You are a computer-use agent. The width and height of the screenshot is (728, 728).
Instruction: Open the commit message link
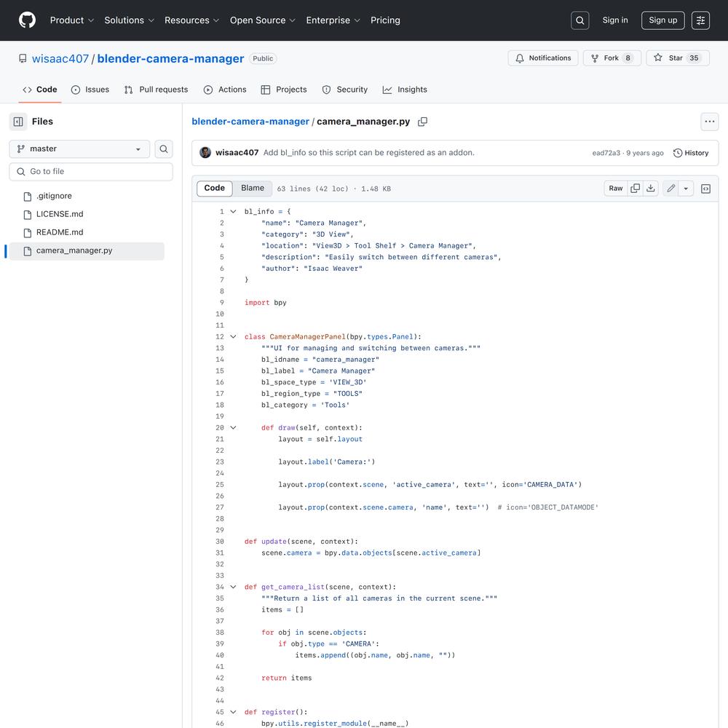click(x=368, y=153)
